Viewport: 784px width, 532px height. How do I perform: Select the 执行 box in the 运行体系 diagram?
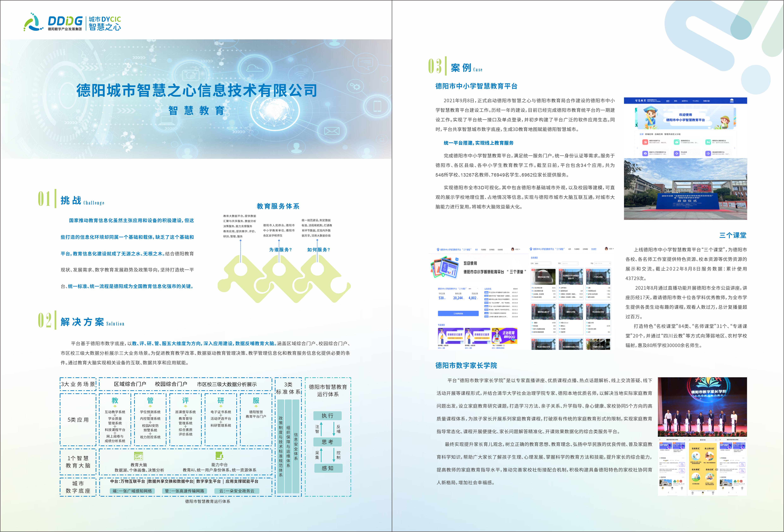pyautogui.click(x=327, y=416)
